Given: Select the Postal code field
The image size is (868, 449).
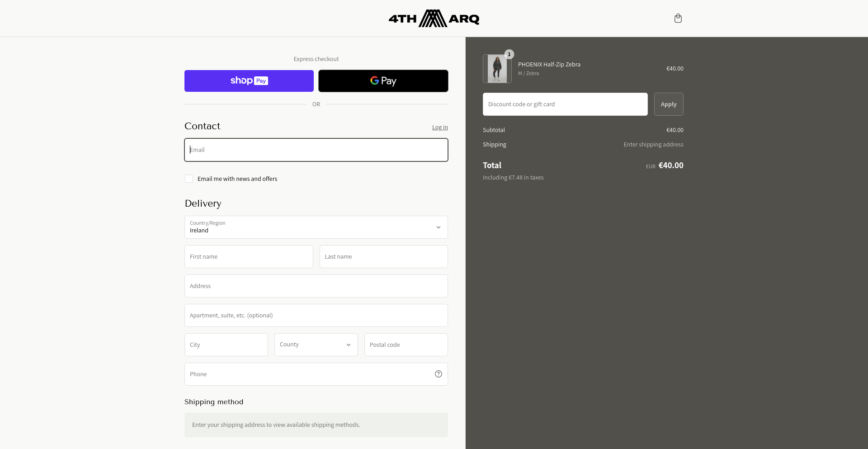Looking at the screenshot, I should [x=406, y=345].
